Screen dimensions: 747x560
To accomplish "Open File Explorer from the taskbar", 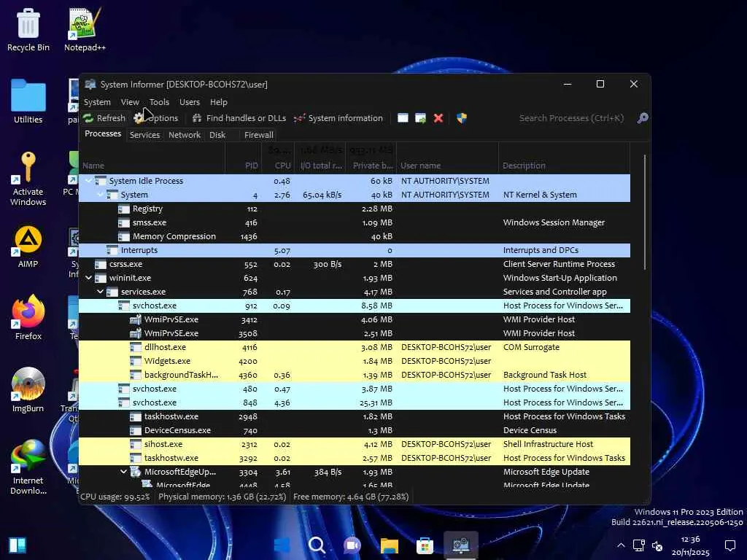I will (x=390, y=545).
